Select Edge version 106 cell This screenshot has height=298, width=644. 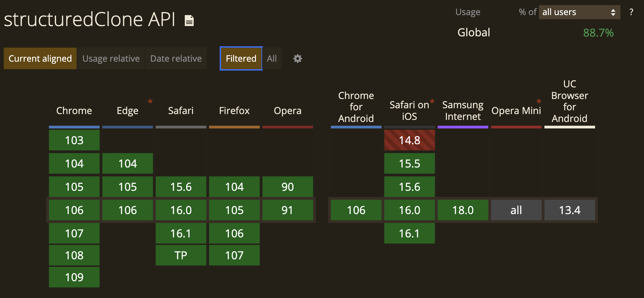(128, 210)
